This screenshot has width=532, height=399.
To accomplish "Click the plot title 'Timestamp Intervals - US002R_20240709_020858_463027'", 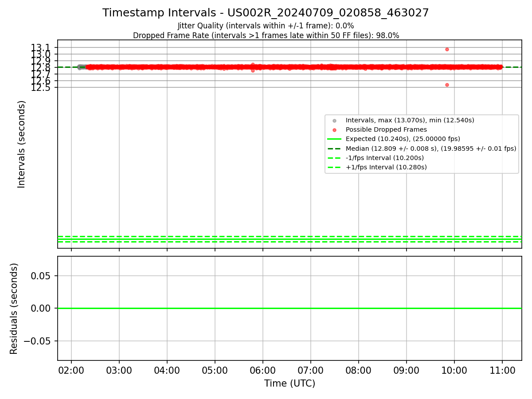I will 266,13.
